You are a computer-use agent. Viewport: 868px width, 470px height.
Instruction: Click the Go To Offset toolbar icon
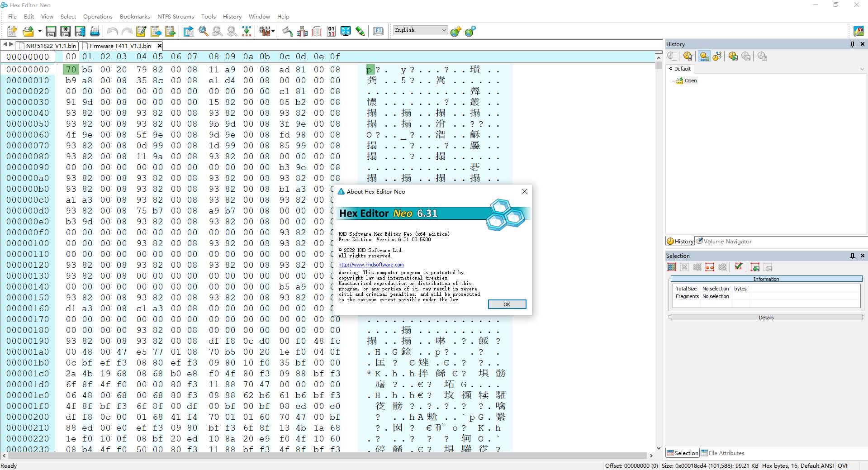[189, 31]
